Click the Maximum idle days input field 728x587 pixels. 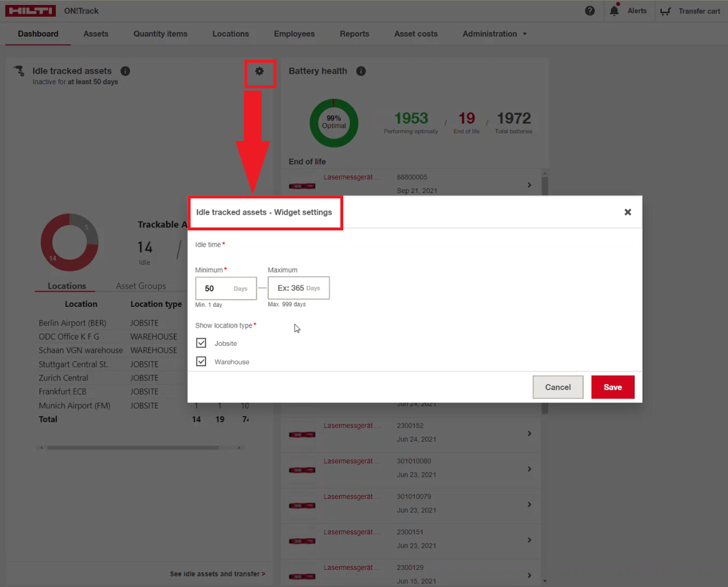click(x=298, y=288)
